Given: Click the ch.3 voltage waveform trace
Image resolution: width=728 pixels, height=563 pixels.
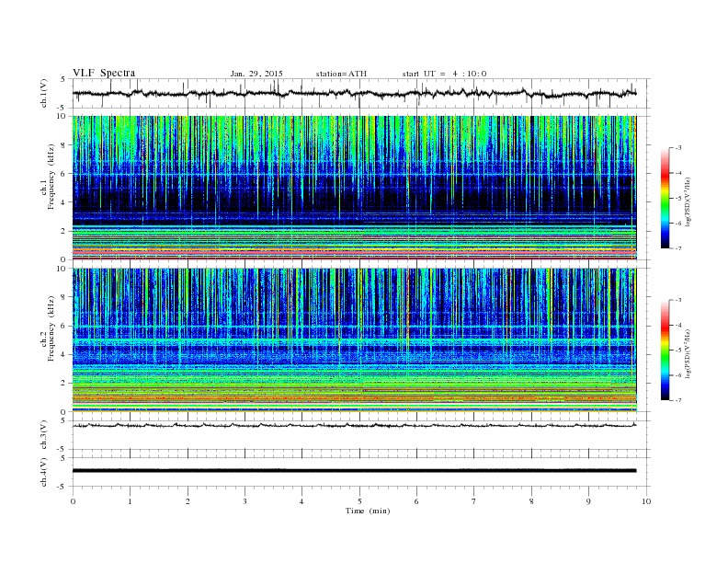Looking at the screenshot, I should 354,425.
